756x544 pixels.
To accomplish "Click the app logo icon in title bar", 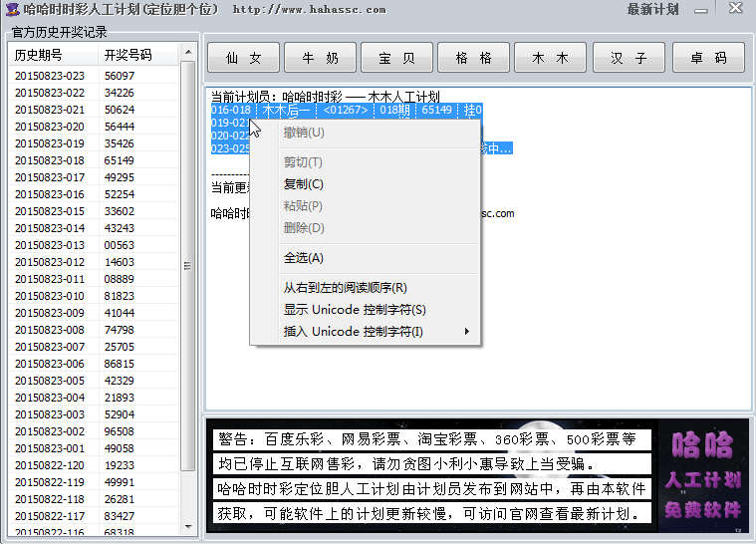I will click(x=12, y=9).
